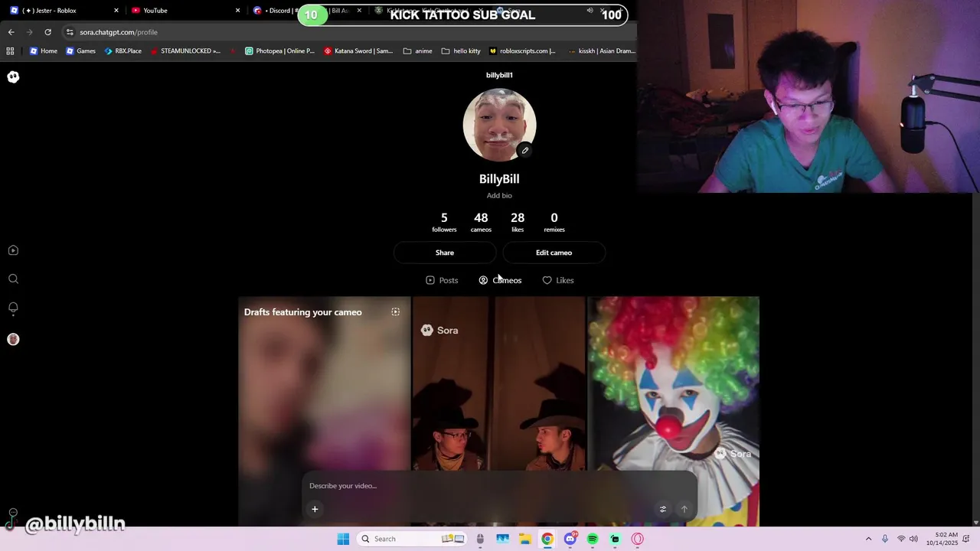Image resolution: width=980 pixels, height=551 pixels.
Task: Click the send arrow in prompt box
Action: pos(684,509)
